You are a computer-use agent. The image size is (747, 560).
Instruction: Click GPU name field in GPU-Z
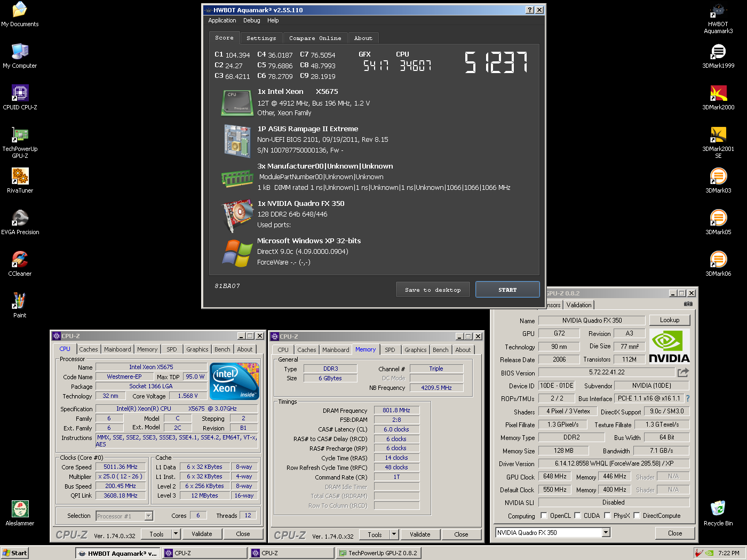[x=592, y=321]
